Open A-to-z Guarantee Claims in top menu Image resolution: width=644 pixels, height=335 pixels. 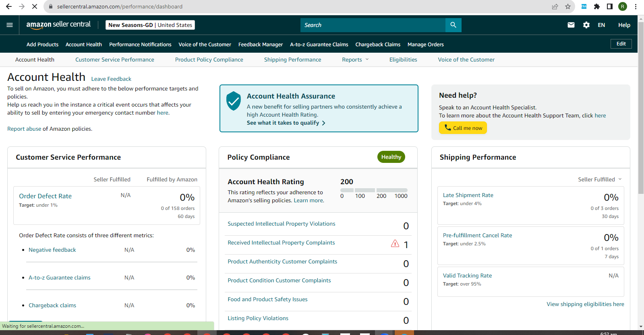[319, 45]
